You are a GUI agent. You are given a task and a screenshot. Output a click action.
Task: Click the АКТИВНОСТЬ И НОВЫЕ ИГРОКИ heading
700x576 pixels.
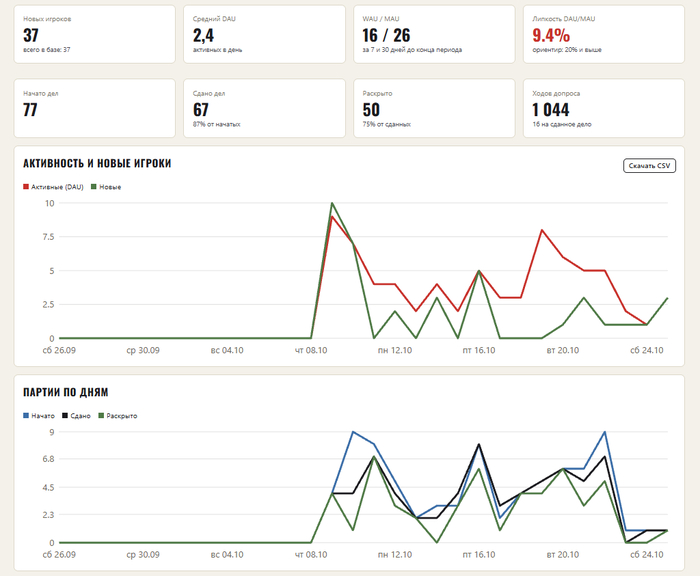(x=97, y=163)
